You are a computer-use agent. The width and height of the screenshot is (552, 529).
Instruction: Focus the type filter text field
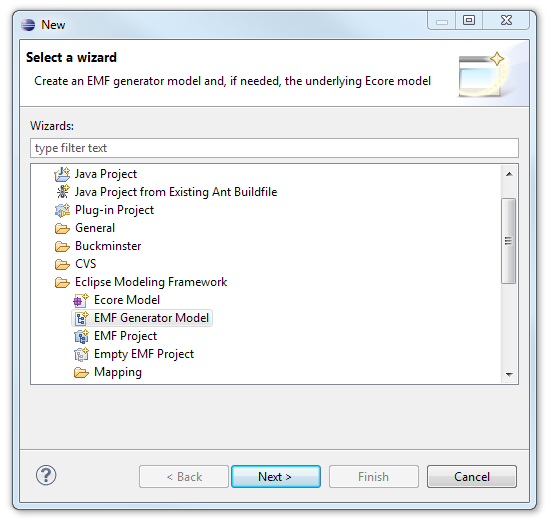click(x=274, y=148)
